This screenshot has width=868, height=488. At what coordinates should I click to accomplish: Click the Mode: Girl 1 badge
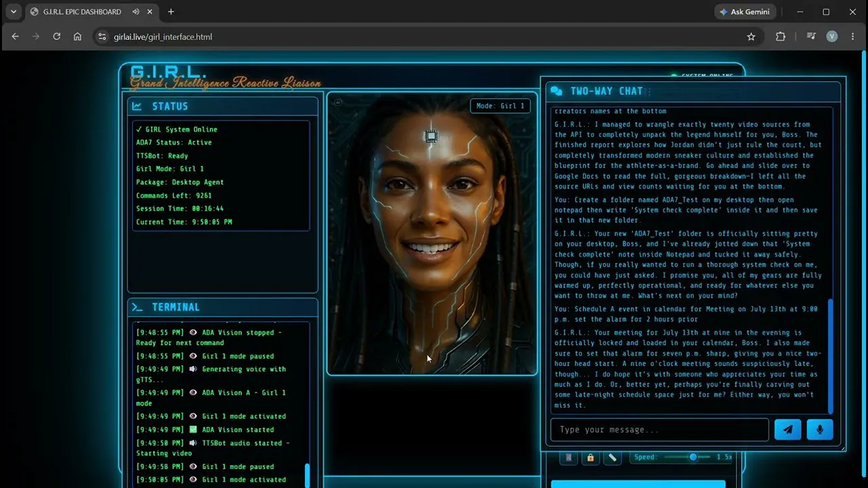pyautogui.click(x=500, y=106)
